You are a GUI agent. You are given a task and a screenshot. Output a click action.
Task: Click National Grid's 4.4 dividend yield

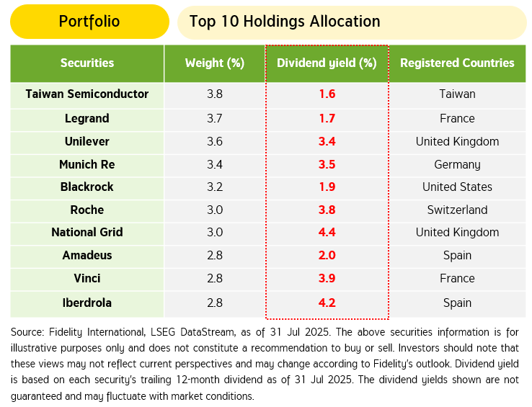(327, 233)
